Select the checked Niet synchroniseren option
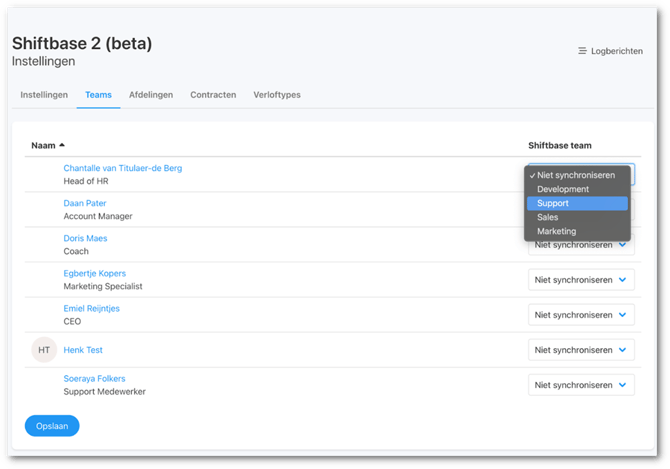Image resolution: width=670 pixels, height=469 pixels. [578, 175]
